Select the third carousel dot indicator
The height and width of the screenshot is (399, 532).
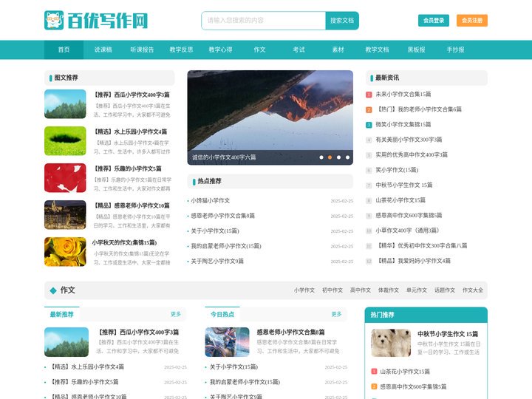(338, 157)
